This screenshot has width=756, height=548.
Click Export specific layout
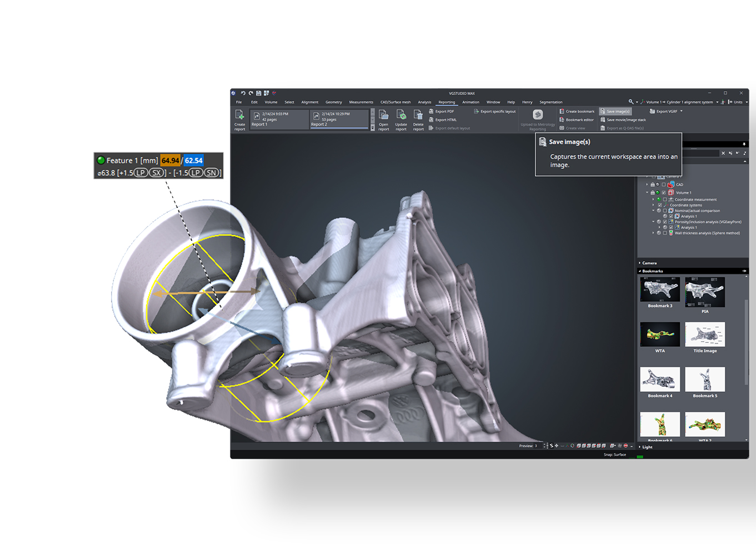pyautogui.click(x=495, y=111)
